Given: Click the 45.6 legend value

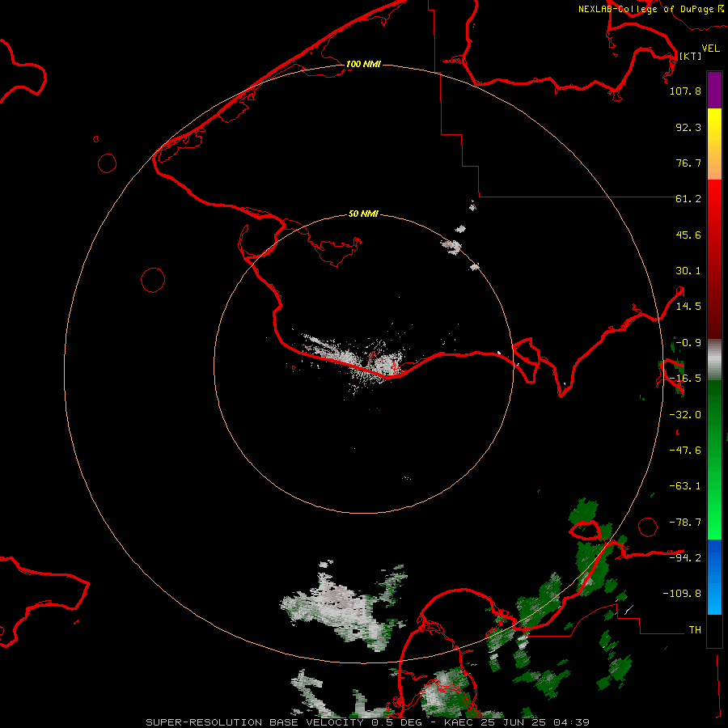Looking at the screenshot, I should 688,235.
